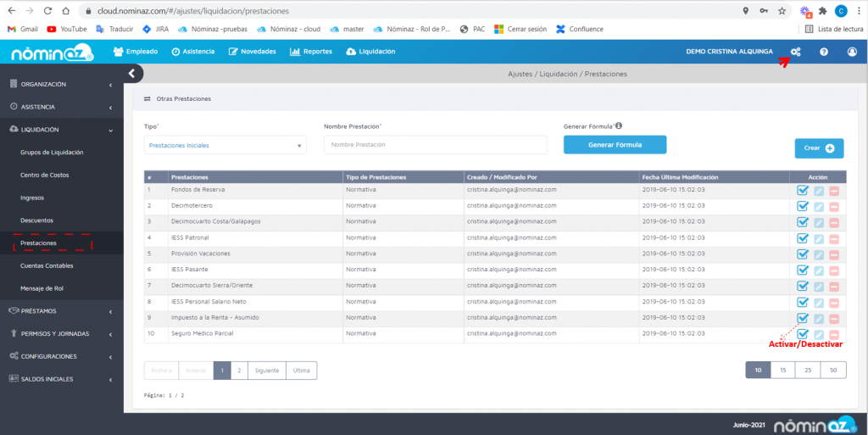Open the Gmail bookmark
Image resolution: width=868 pixels, height=435 pixels.
point(23,29)
